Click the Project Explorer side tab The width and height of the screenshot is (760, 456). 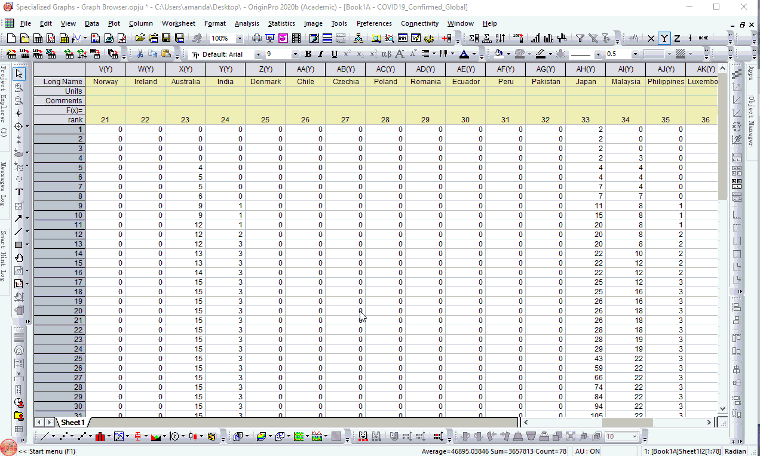coord(4,101)
